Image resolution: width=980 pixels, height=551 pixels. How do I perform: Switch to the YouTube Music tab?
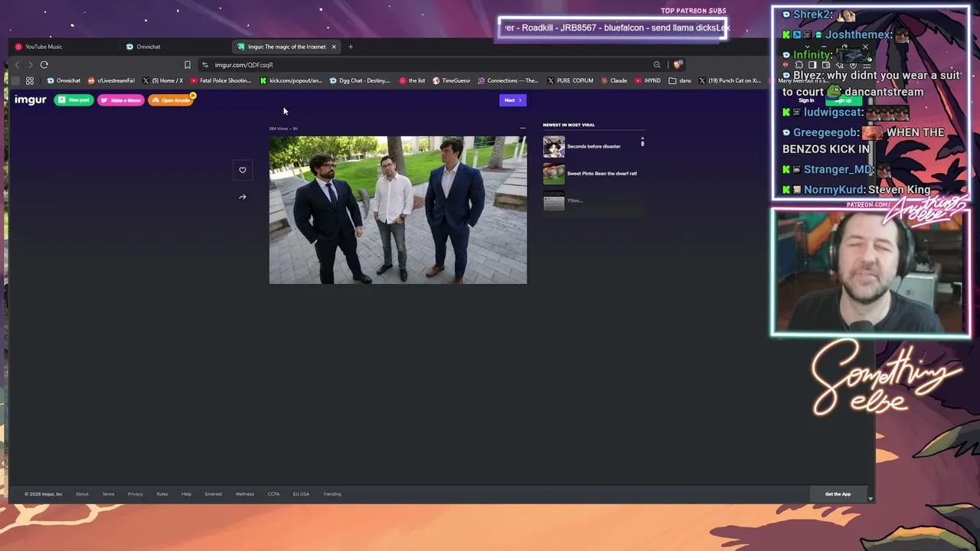coord(63,47)
